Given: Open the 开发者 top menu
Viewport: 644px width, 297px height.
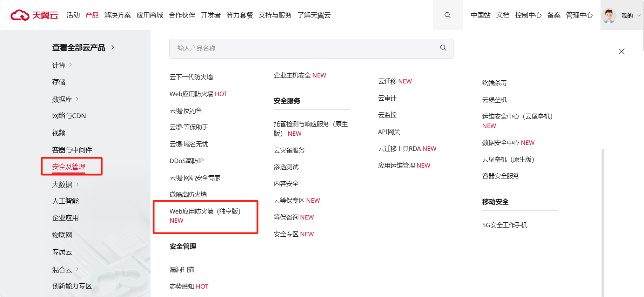Looking at the screenshot, I should pyautogui.click(x=211, y=15).
